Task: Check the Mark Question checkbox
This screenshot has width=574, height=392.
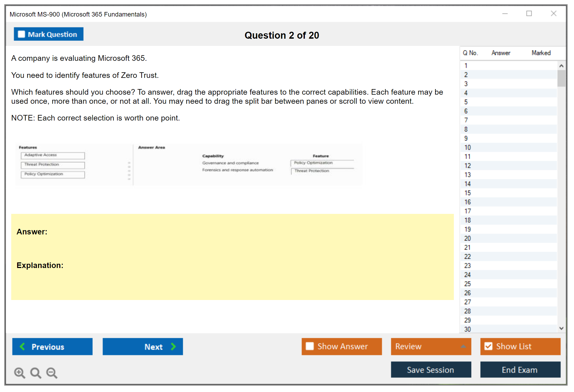Action: pos(21,34)
